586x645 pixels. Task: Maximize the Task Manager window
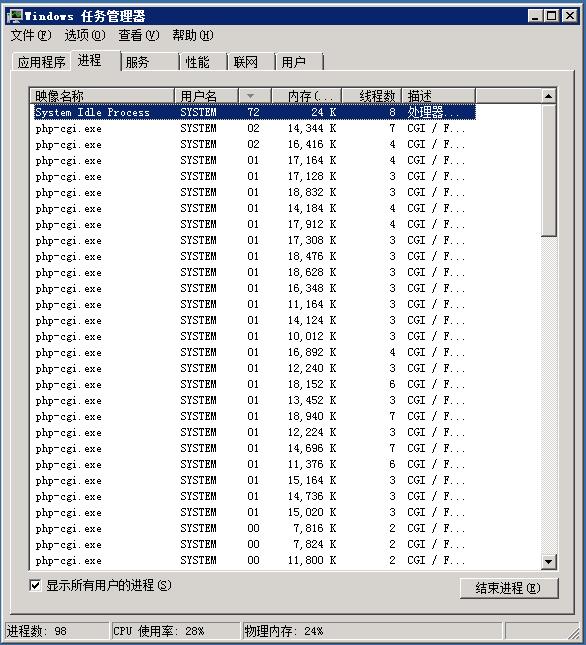pyautogui.click(x=551, y=16)
